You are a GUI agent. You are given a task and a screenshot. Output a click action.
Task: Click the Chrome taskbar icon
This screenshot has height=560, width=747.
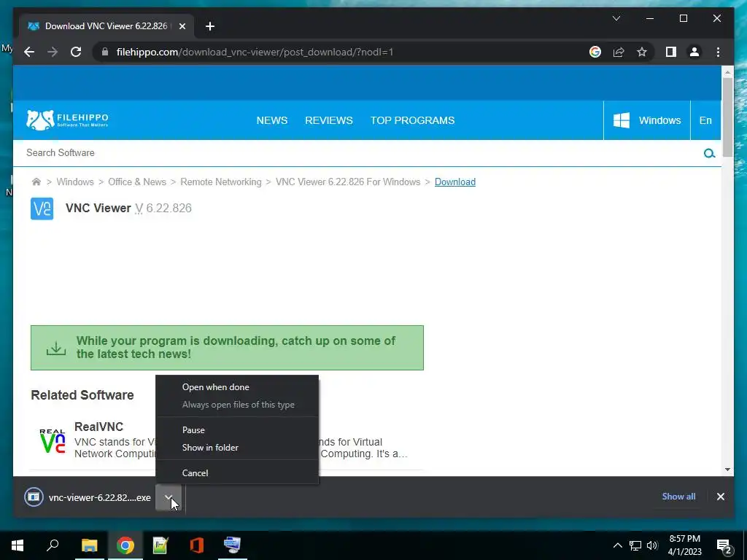[x=125, y=545]
